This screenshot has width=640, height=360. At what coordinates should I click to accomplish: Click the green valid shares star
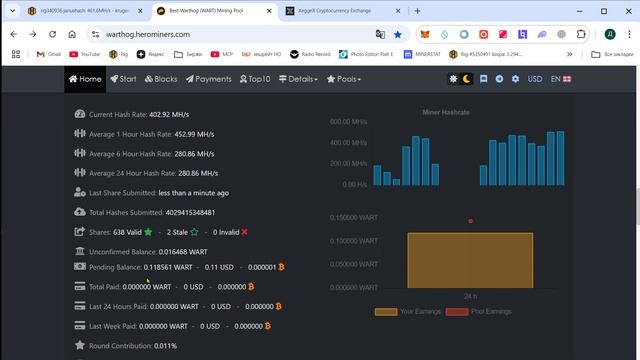pos(148,232)
